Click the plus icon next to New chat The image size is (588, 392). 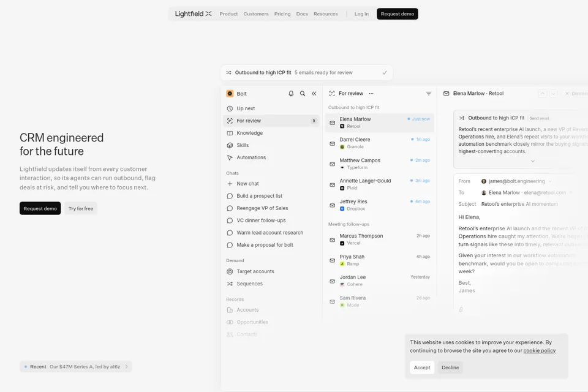point(230,184)
